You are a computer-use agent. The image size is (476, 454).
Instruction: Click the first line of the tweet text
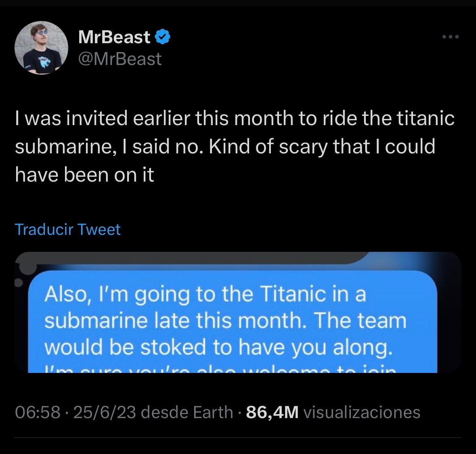point(235,119)
